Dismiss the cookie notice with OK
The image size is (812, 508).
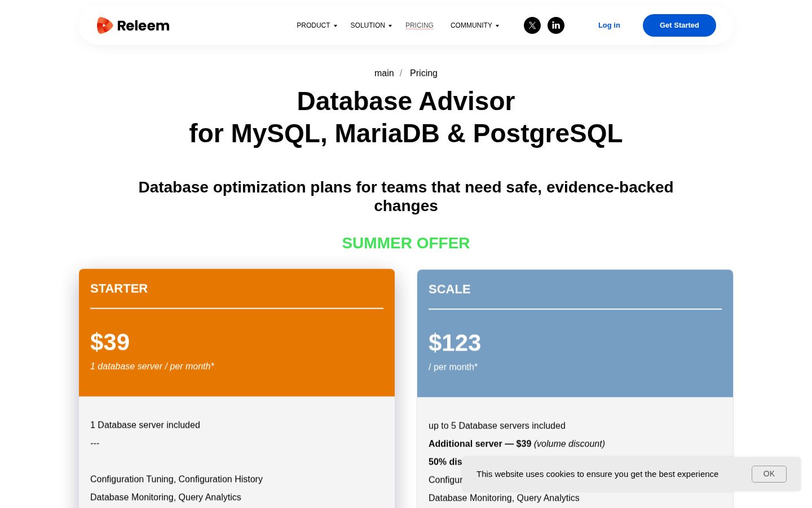(x=769, y=474)
